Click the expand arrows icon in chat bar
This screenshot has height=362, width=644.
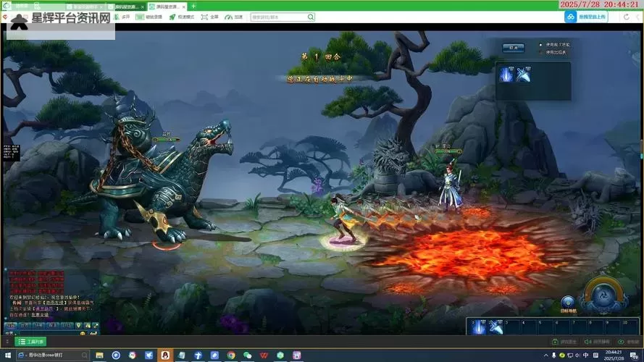pos(96,326)
